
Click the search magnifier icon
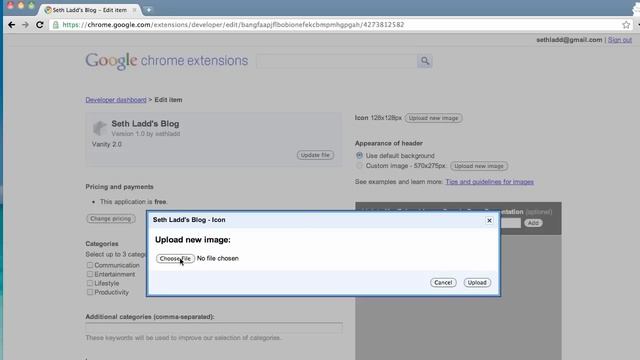point(425,61)
